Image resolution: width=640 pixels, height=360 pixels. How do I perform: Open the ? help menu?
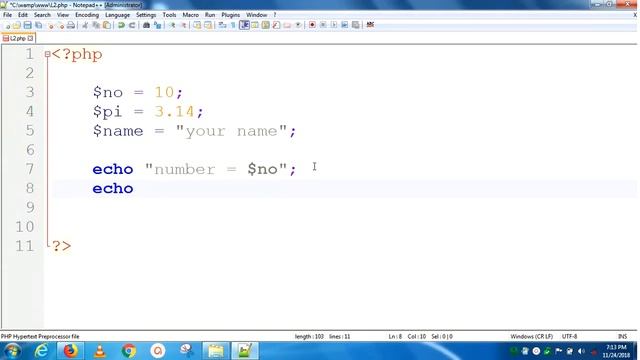coord(275,15)
